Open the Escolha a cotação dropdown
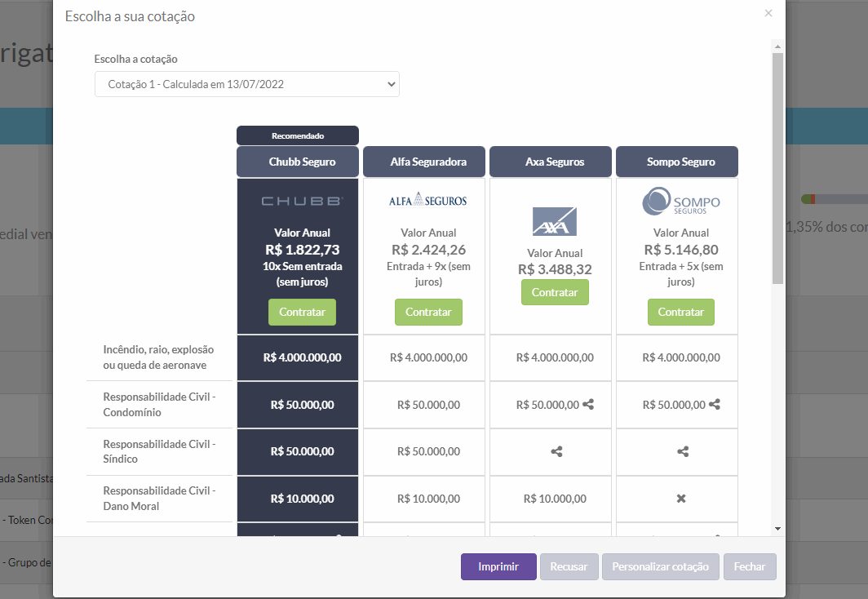The width and height of the screenshot is (868, 599). [x=247, y=84]
